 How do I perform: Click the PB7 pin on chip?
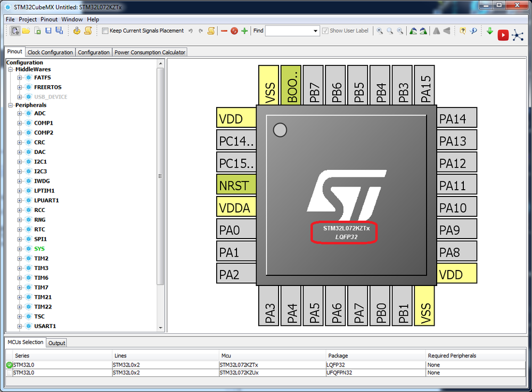tap(314, 85)
